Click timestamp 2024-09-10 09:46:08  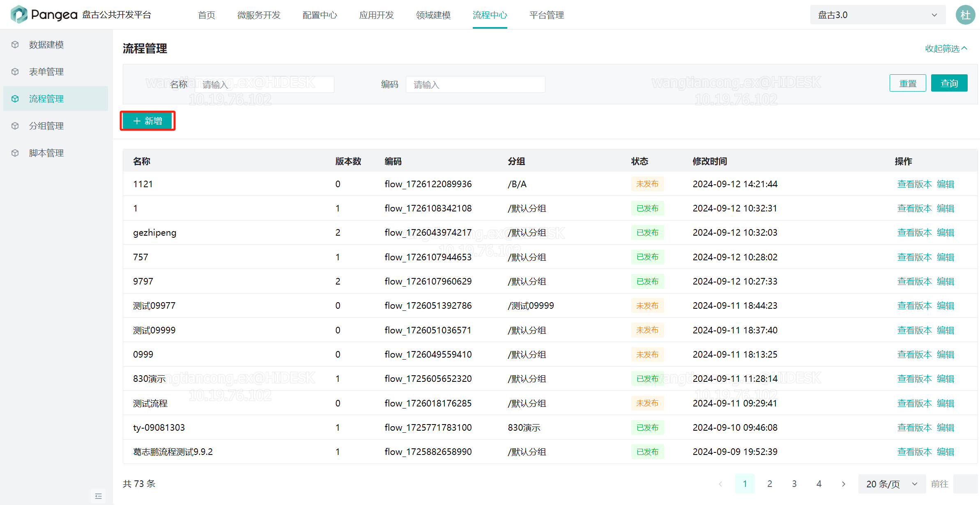[x=735, y=427]
